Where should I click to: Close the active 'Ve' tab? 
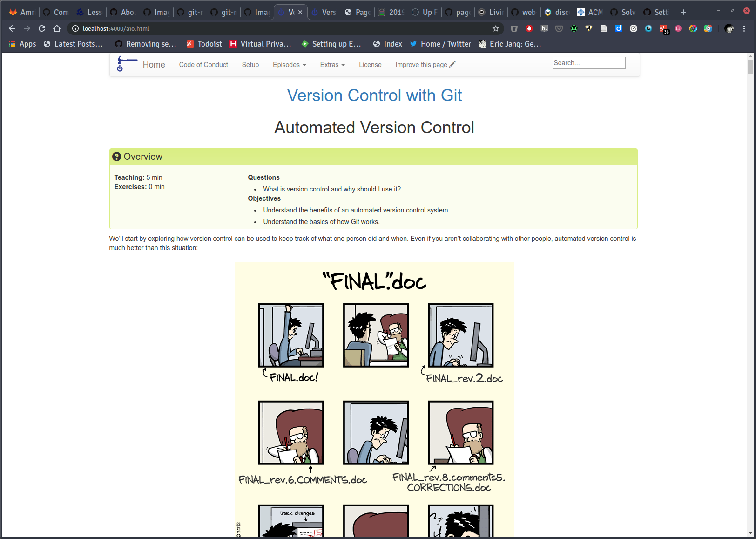[300, 12]
